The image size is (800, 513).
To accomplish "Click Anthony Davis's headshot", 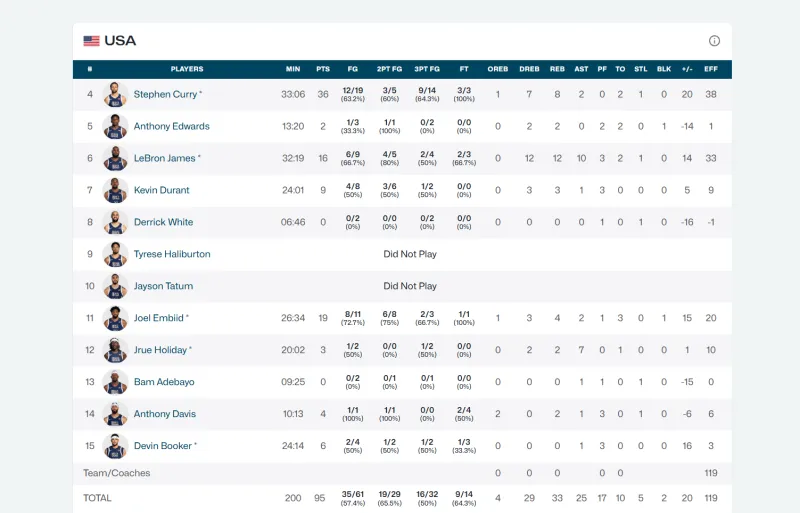I will click(x=115, y=414).
